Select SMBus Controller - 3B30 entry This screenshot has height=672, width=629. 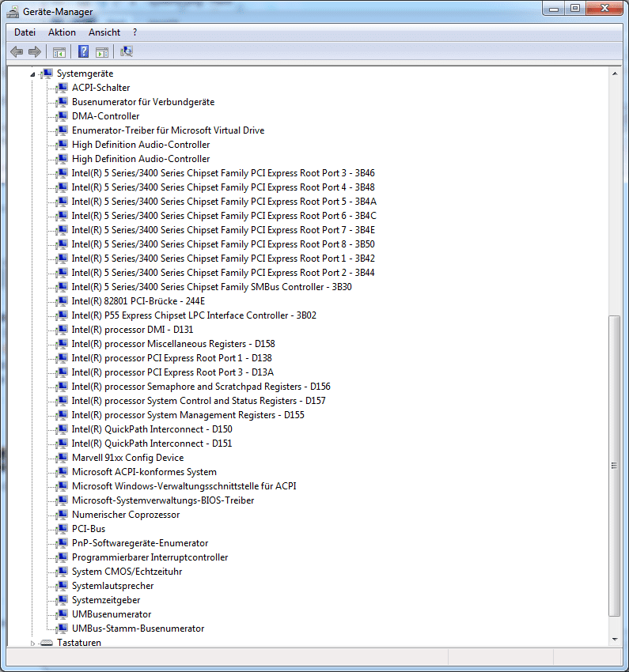pyautogui.click(x=212, y=287)
